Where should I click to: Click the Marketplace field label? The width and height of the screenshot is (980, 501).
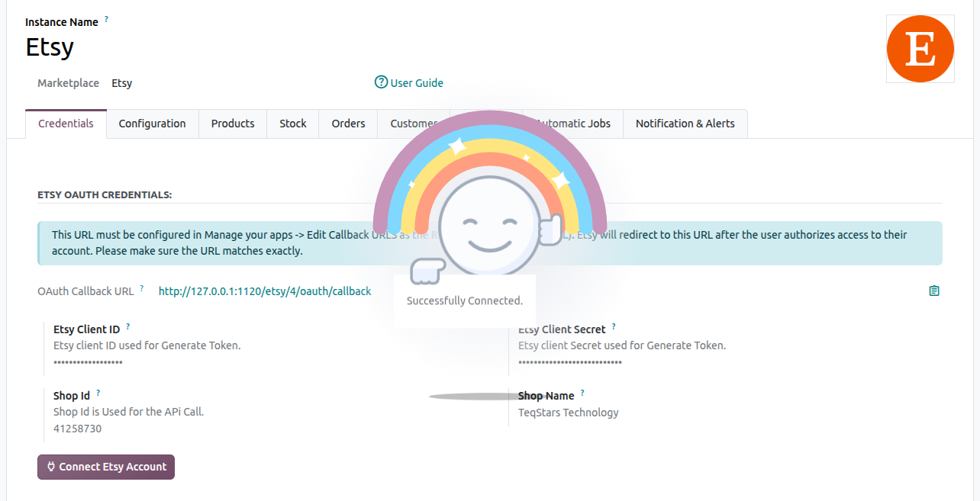point(68,83)
